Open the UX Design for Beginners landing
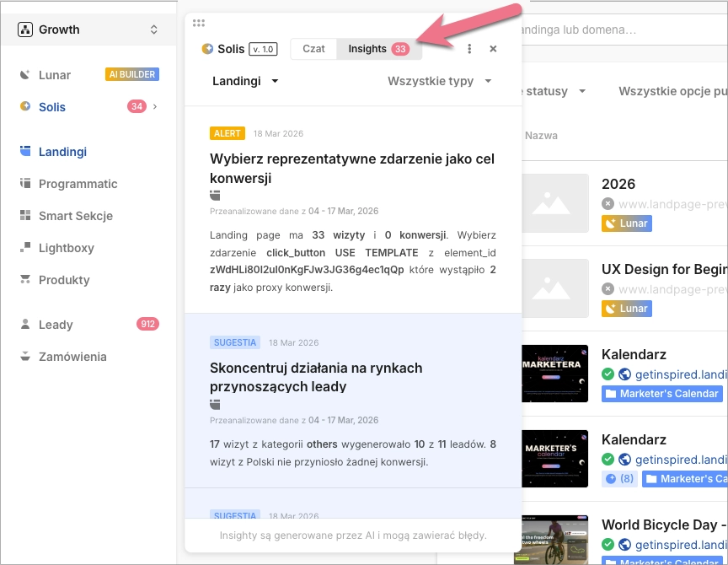This screenshot has height=565, width=728. tap(665, 270)
